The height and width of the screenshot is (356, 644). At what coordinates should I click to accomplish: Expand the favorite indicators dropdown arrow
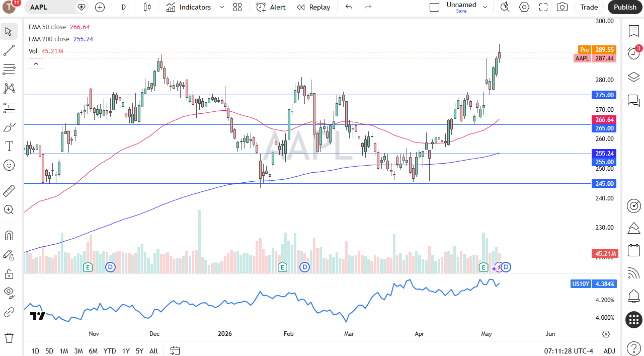click(x=222, y=7)
